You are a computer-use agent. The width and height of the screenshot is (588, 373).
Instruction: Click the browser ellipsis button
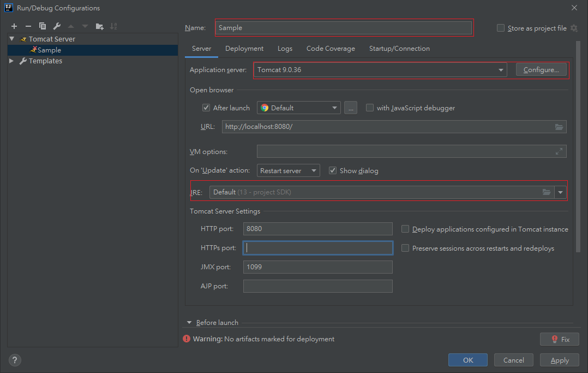(x=351, y=108)
